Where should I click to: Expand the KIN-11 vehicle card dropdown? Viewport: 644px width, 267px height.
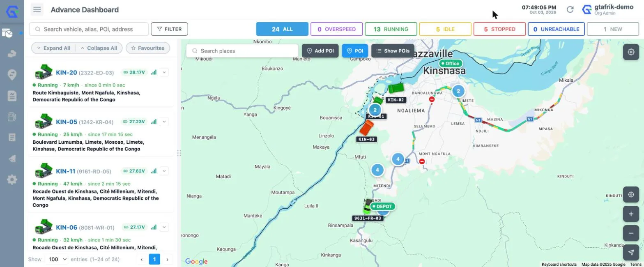click(x=164, y=171)
